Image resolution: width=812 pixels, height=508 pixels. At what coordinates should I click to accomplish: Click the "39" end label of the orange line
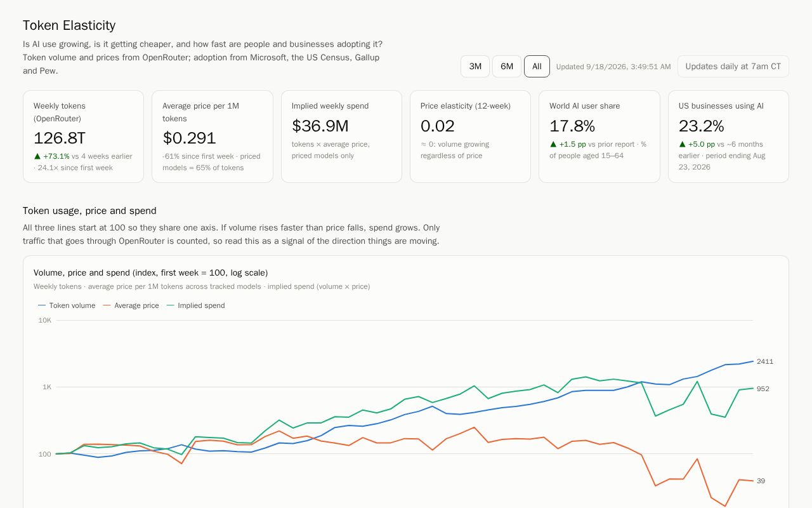[761, 481]
